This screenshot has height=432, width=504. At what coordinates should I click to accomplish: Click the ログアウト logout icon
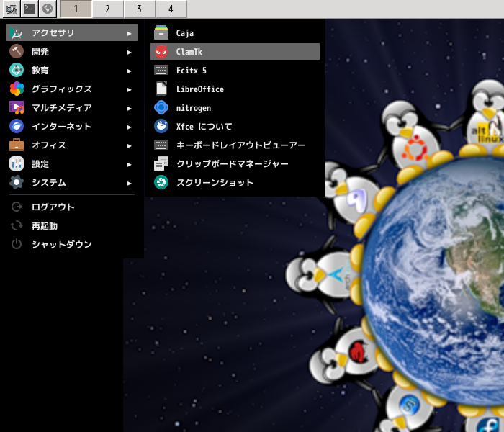17,207
